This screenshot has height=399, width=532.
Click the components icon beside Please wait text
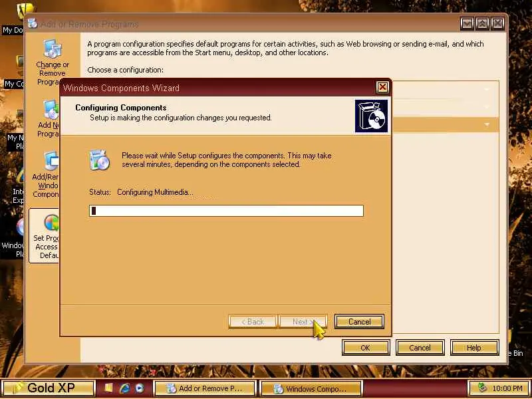tap(99, 160)
